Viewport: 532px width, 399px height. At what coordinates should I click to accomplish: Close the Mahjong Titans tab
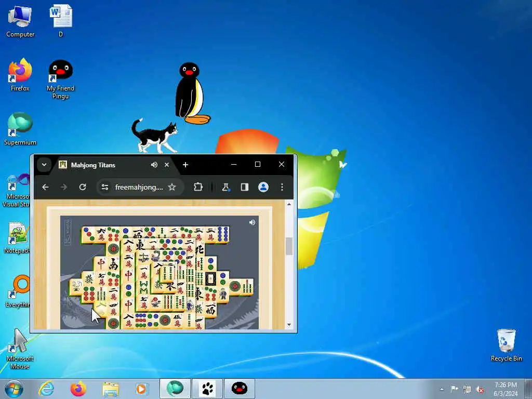pos(167,165)
